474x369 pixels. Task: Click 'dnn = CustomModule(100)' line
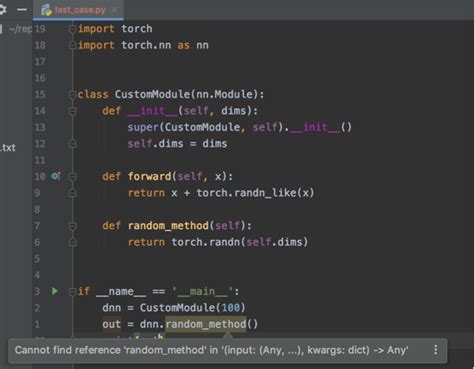click(174, 308)
